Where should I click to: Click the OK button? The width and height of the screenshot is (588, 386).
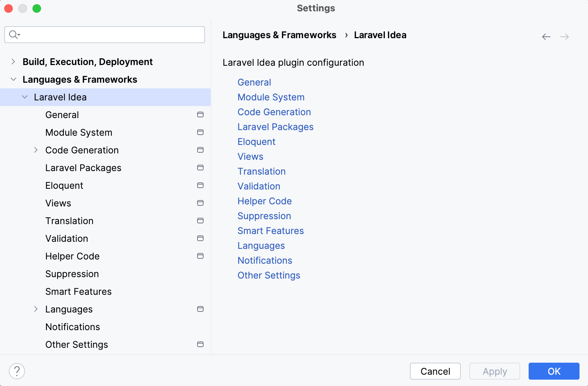coord(554,371)
